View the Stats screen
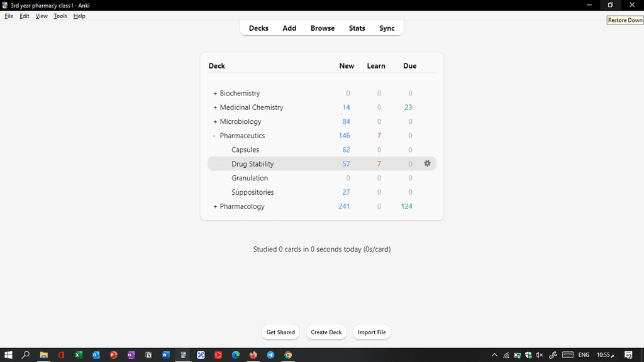 coord(357,28)
